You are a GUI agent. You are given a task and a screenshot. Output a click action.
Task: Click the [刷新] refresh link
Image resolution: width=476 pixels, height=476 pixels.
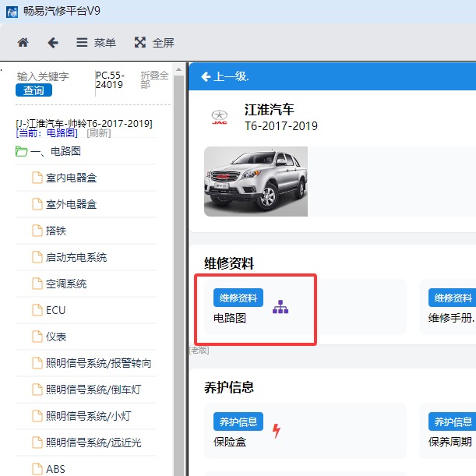[x=99, y=133]
